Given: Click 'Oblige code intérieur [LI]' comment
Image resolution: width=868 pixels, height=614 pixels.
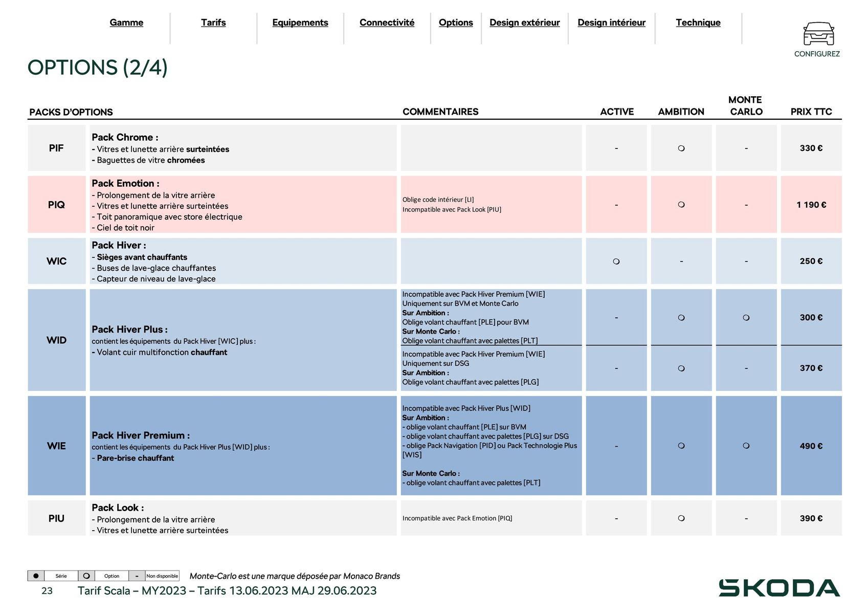Looking at the screenshot, I should [x=438, y=200].
